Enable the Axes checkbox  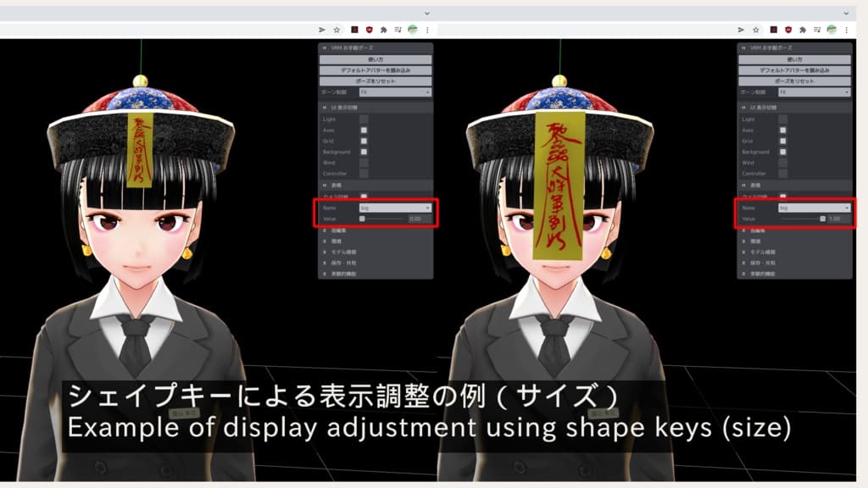pyautogui.click(x=364, y=129)
